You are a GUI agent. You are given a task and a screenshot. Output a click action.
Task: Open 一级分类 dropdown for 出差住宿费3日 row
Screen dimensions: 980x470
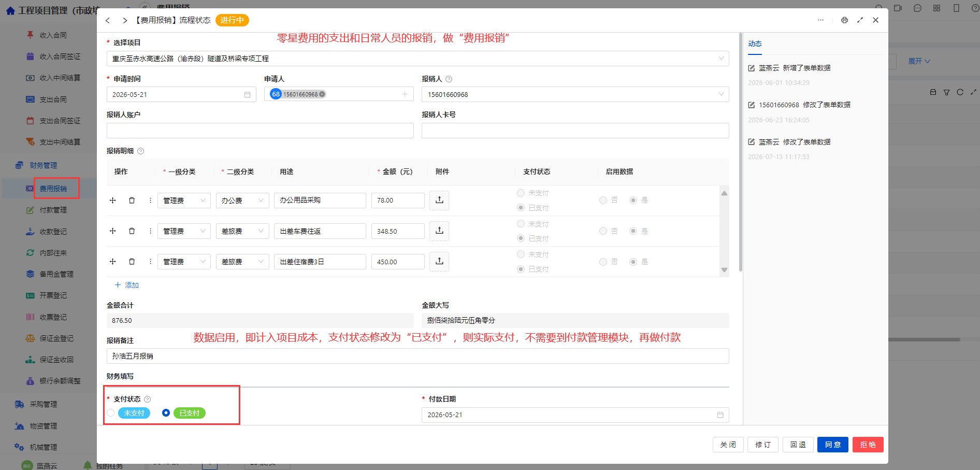coord(184,262)
